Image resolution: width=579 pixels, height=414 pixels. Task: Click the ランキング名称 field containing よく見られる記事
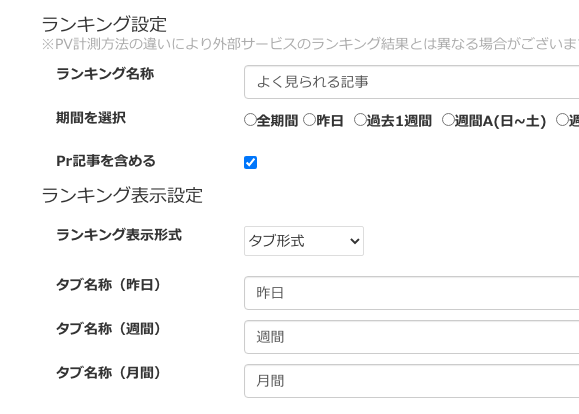click(x=411, y=82)
